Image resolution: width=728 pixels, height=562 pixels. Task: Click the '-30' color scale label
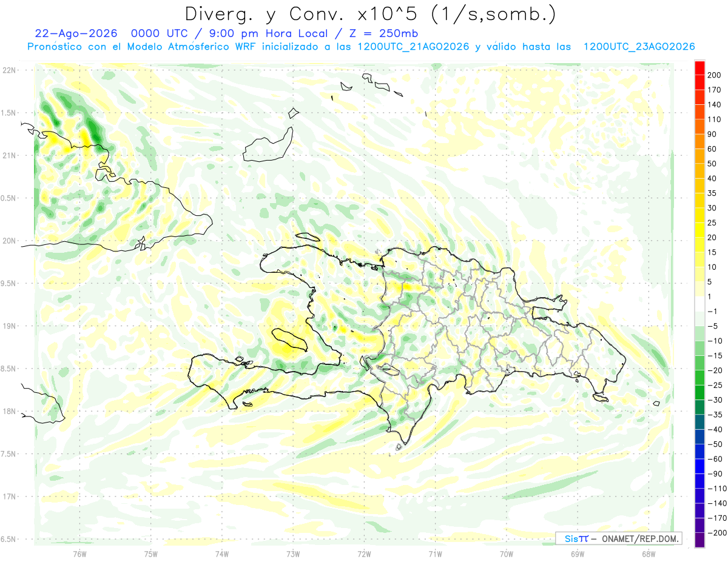click(715, 400)
